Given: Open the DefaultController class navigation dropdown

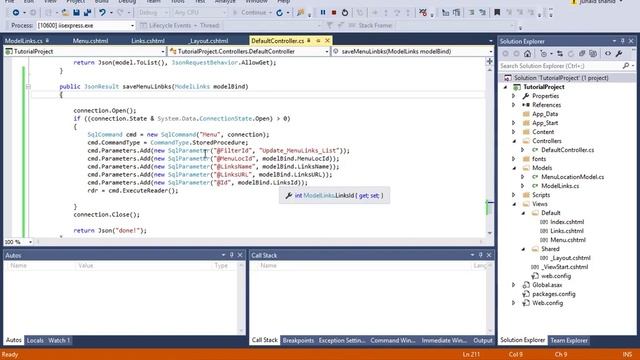Looking at the screenshot, I should pos(249,51).
